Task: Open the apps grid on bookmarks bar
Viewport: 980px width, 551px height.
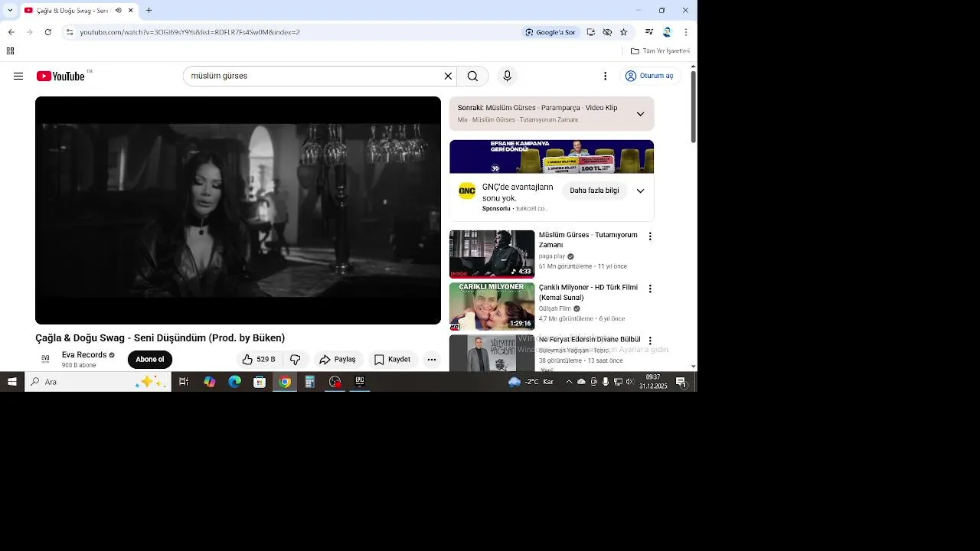Action: [10, 51]
